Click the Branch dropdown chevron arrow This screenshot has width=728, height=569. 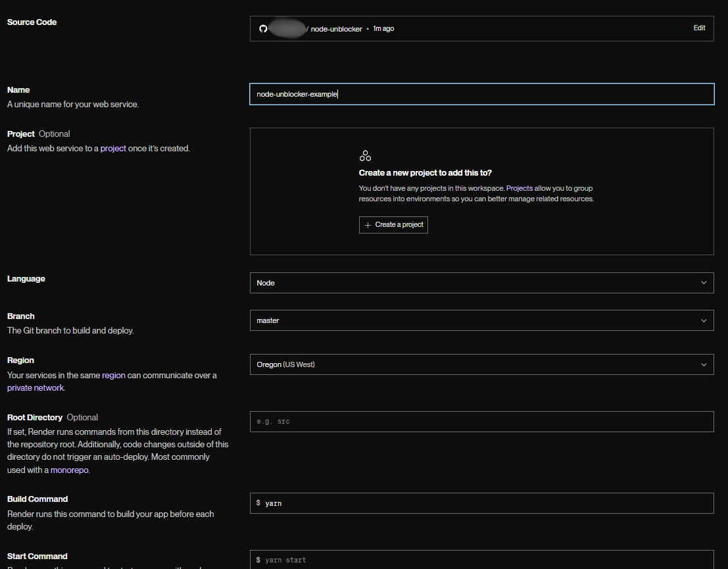(704, 320)
